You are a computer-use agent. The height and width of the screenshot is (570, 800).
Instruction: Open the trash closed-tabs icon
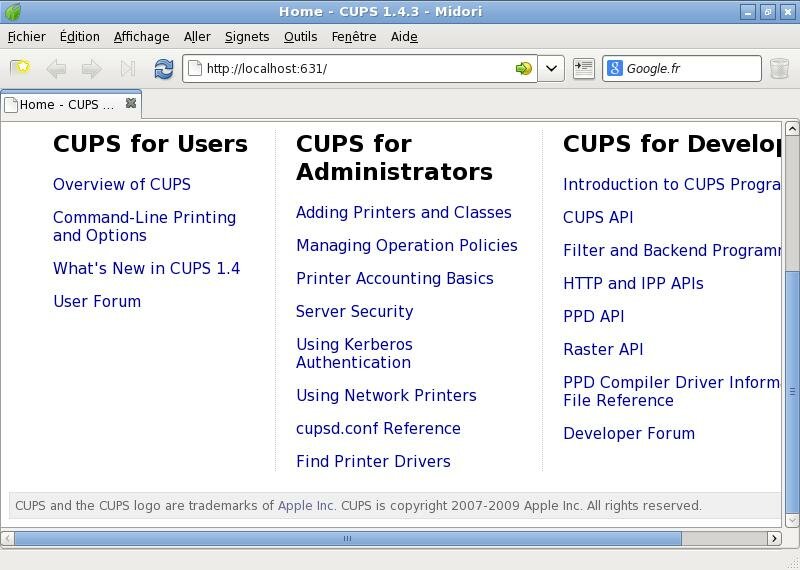(x=779, y=68)
